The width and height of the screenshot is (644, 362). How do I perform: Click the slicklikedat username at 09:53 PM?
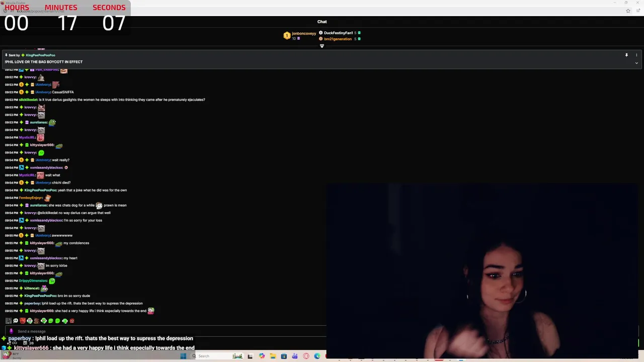pyautogui.click(x=28, y=100)
